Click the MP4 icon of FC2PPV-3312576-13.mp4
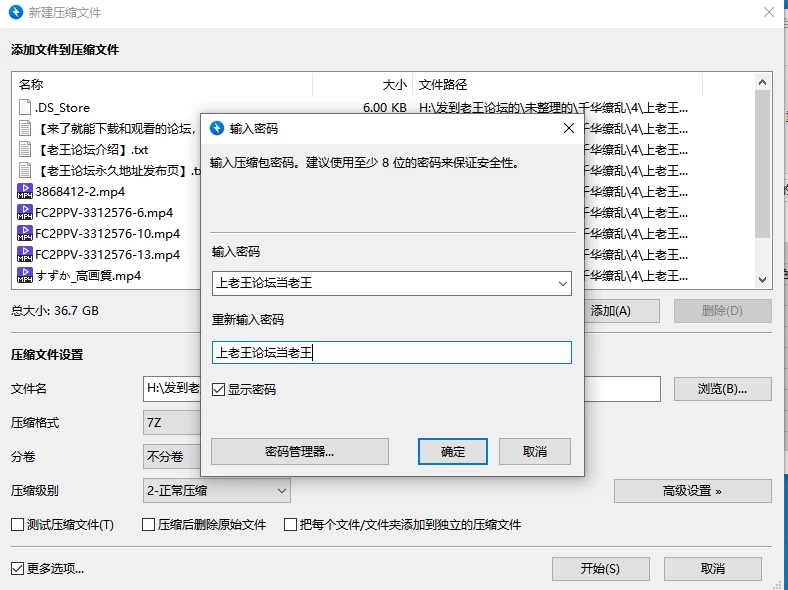The height and width of the screenshot is (590, 788). [x=25, y=255]
